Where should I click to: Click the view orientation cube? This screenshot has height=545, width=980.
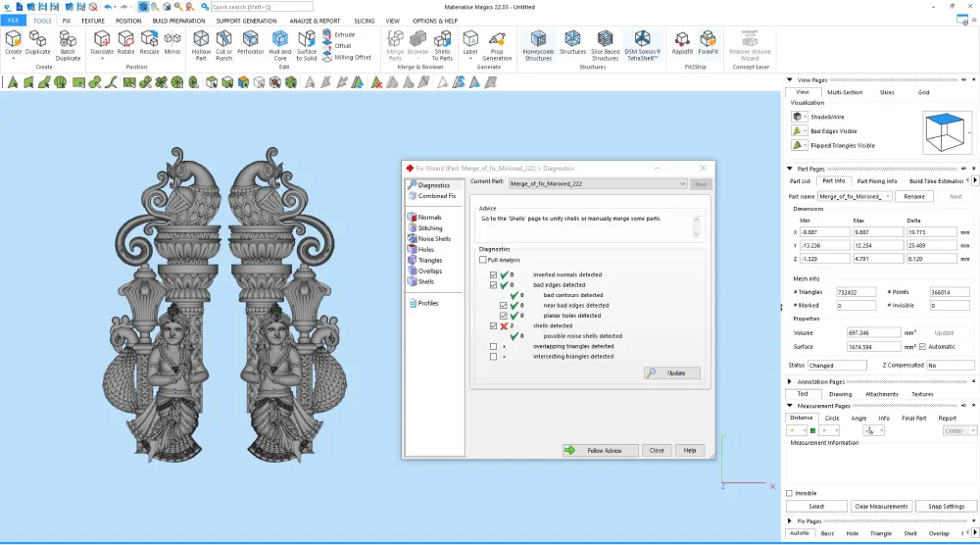945,132
